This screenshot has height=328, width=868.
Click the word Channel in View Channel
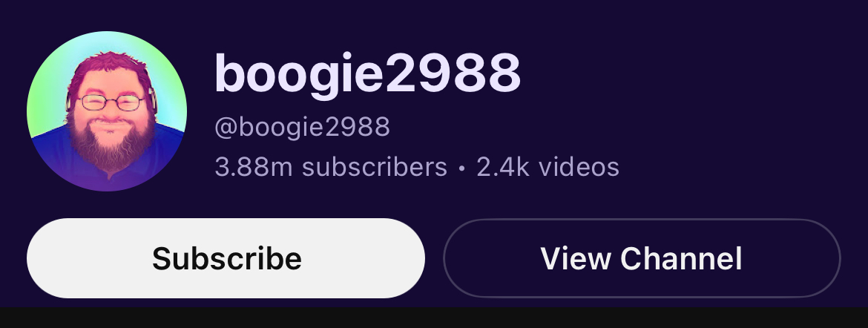pos(681,258)
